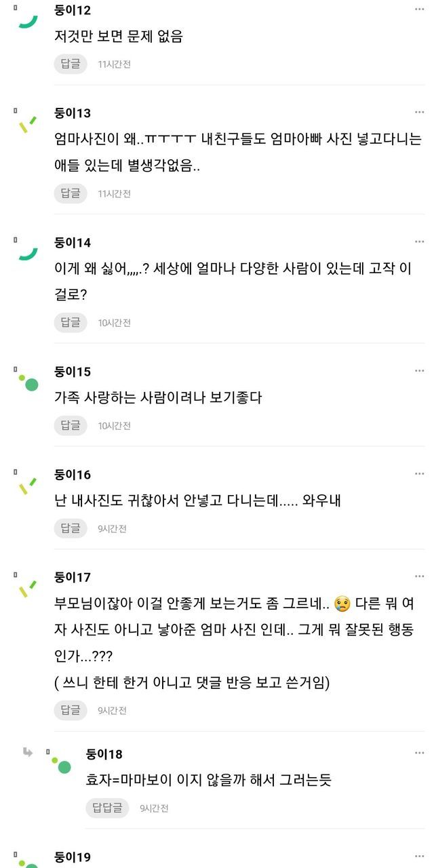Screen dimensions: 434x868
Task: Click 둥이12 profile avatar
Action: coord(28,18)
